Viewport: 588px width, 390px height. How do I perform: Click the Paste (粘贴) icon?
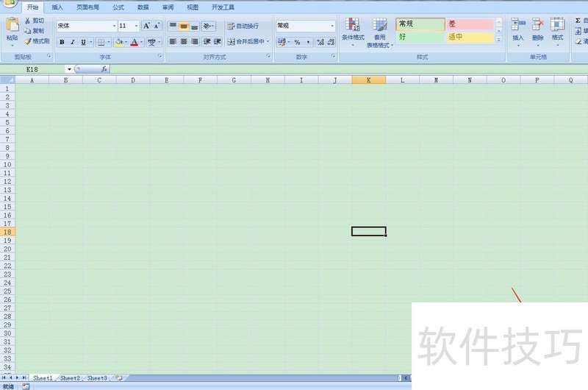pos(12,26)
